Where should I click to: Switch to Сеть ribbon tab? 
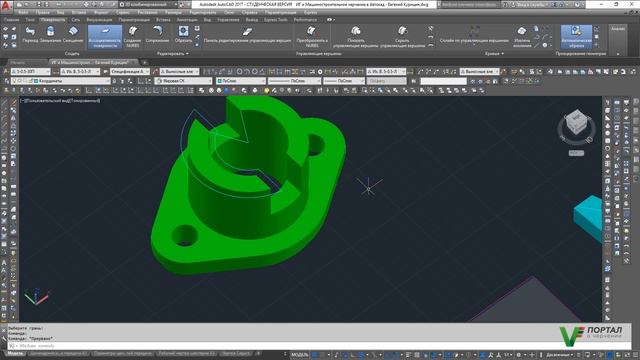click(x=76, y=19)
